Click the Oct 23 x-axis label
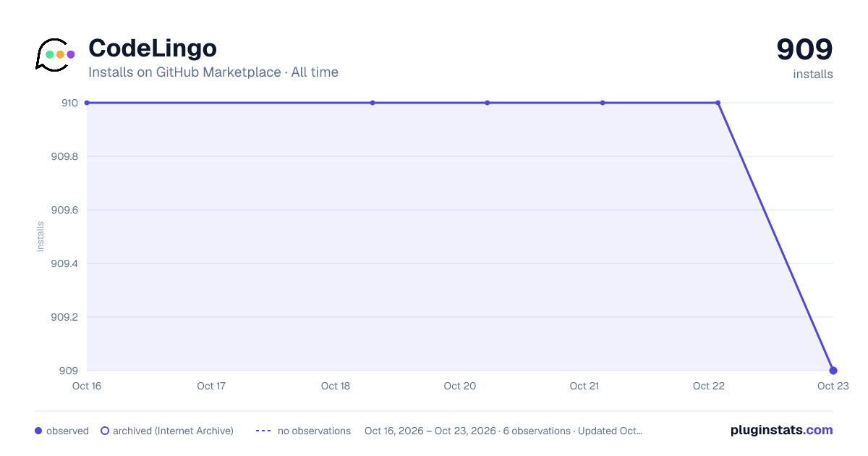This screenshot has height=456, width=868. [x=833, y=387]
